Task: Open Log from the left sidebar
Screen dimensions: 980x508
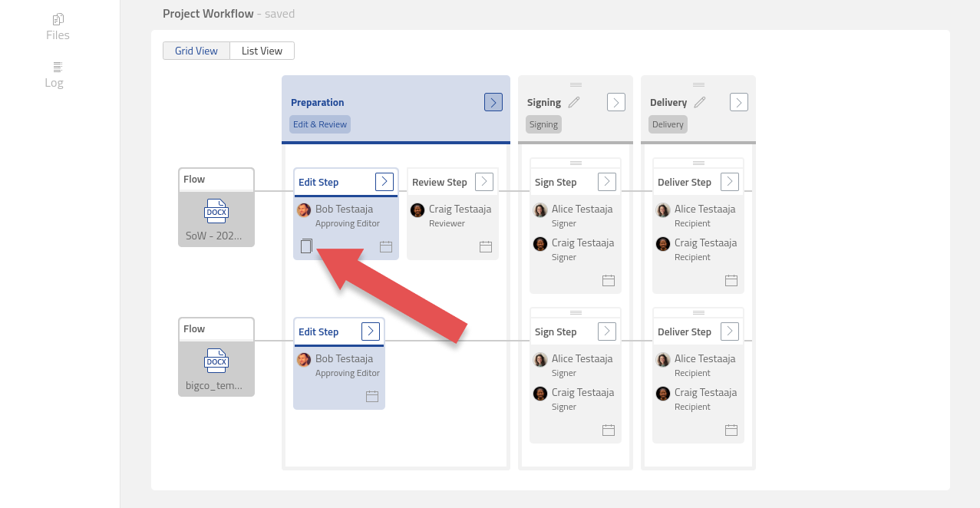Action: [x=54, y=74]
